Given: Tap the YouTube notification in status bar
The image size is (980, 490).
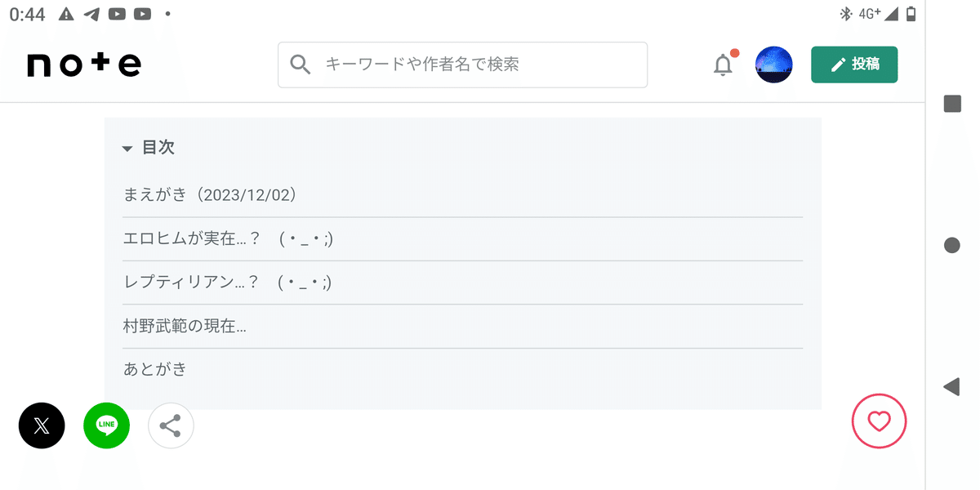Looking at the screenshot, I should (x=117, y=14).
